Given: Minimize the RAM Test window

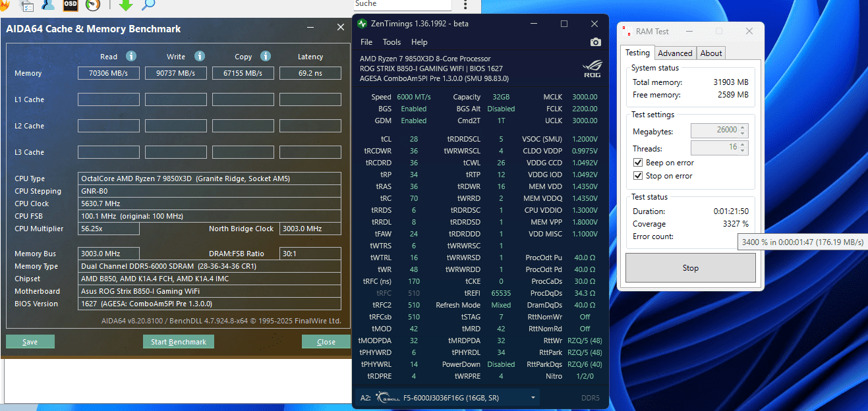Looking at the screenshot, I should [689, 32].
